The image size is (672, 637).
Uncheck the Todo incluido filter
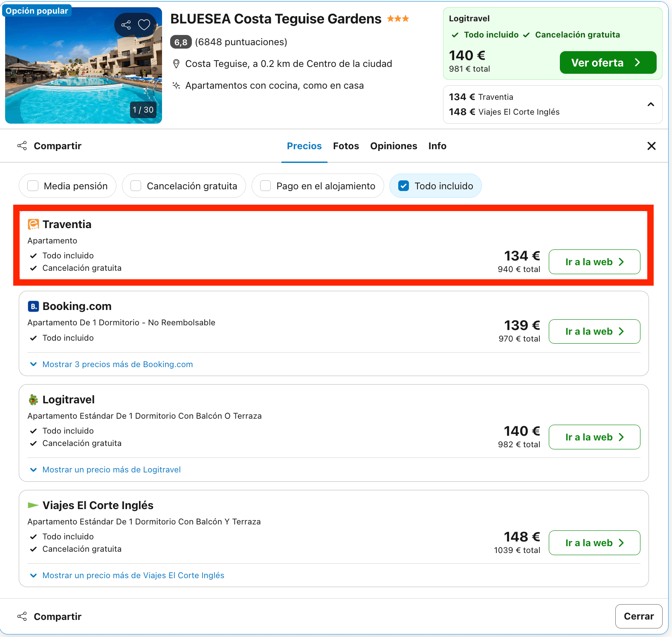(x=403, y=186)
